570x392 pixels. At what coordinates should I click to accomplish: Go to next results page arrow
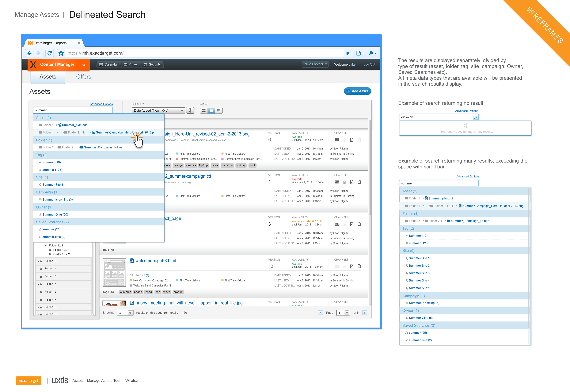pos(365,313)
